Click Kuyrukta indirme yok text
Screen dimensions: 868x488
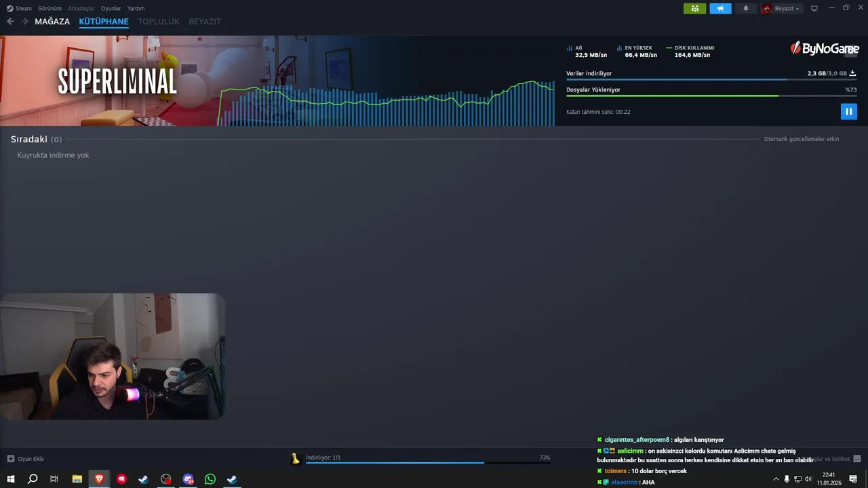pyautogui.click(x=53, y=155)
